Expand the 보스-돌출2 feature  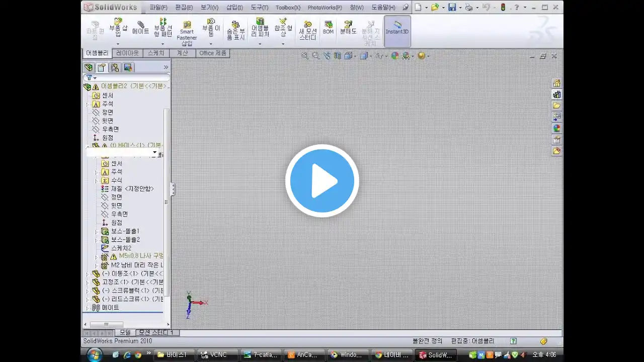pos(96,240)
